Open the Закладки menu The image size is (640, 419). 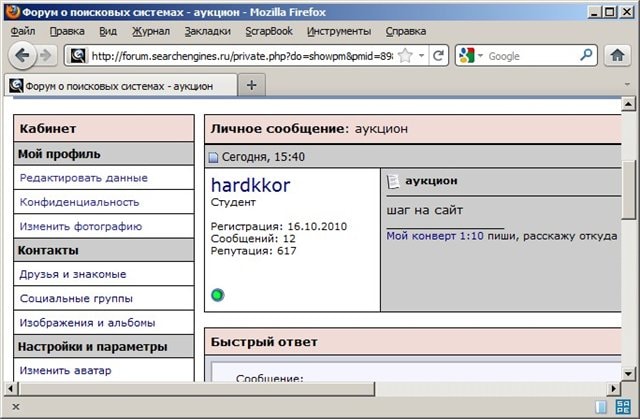tap(207, 31)
